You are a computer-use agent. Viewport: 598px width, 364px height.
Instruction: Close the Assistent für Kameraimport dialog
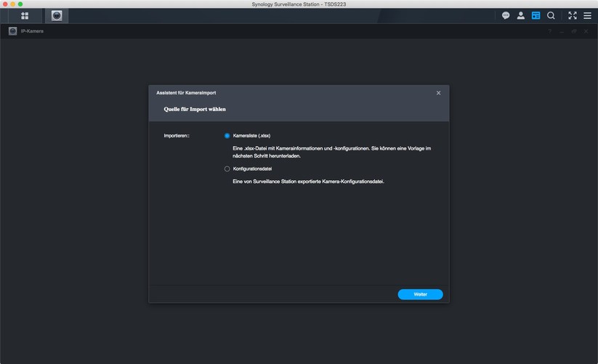tap(439, 93)
